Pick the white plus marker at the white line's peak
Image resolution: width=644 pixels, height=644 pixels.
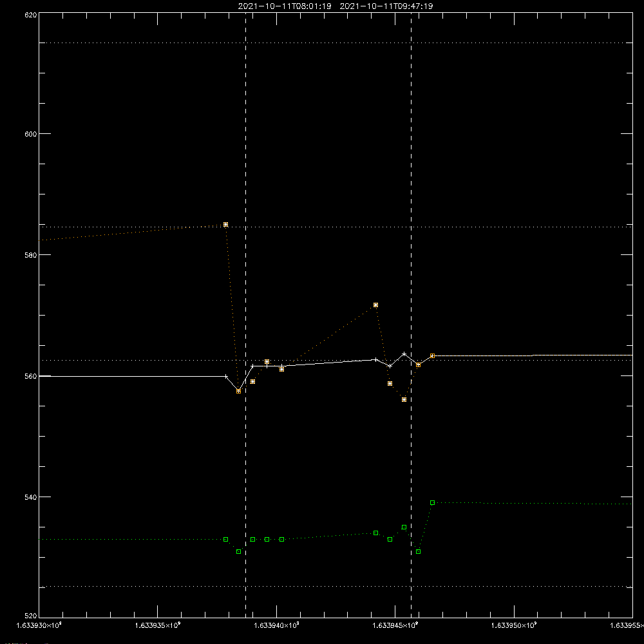[x=404, y=354]
